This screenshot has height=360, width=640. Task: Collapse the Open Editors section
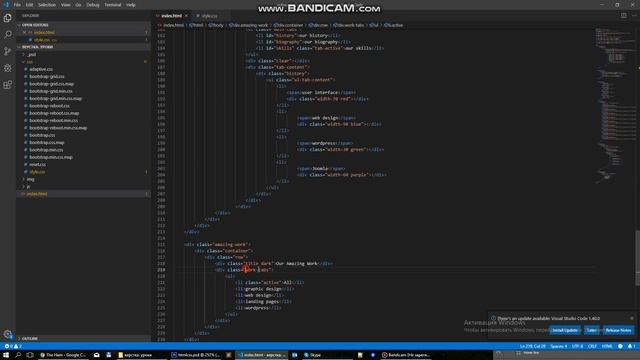pyautogui.click(x=83, y=25)
